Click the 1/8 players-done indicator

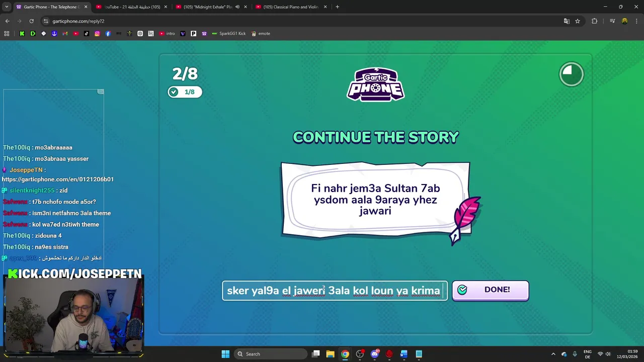click(x=185, y=92)
